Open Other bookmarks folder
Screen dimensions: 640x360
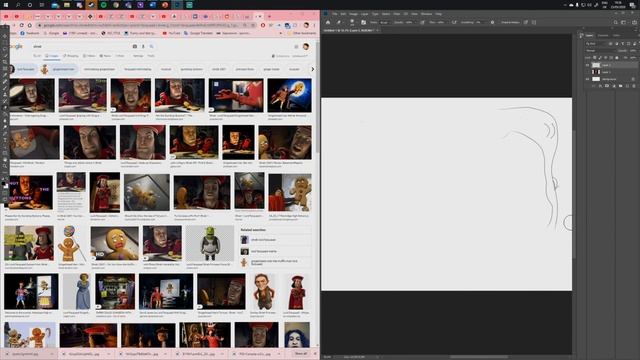[x=302, y=33]
